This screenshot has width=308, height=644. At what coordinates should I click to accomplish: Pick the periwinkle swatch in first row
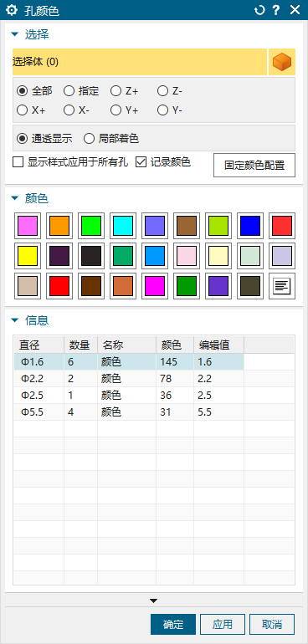coord(155,226)
